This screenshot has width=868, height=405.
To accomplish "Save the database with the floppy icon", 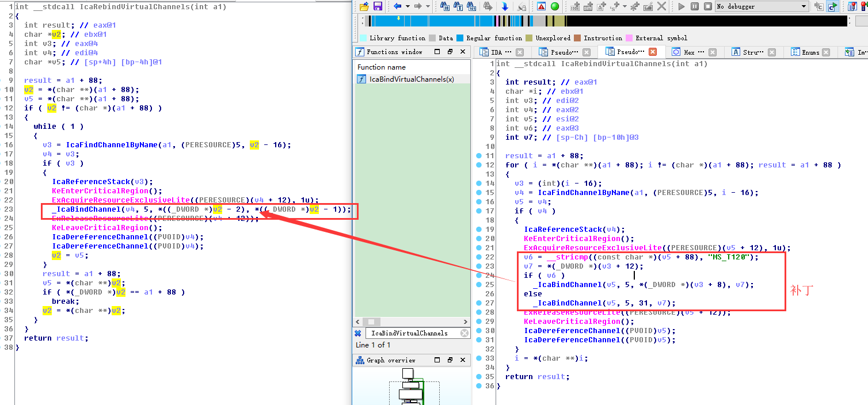I will [x=378, y=6].
